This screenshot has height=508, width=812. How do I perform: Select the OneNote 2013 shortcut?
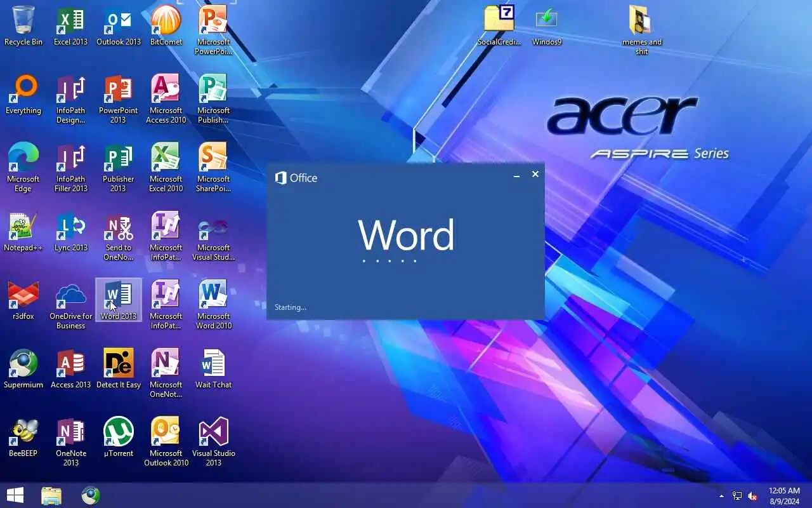click(71, 441)
